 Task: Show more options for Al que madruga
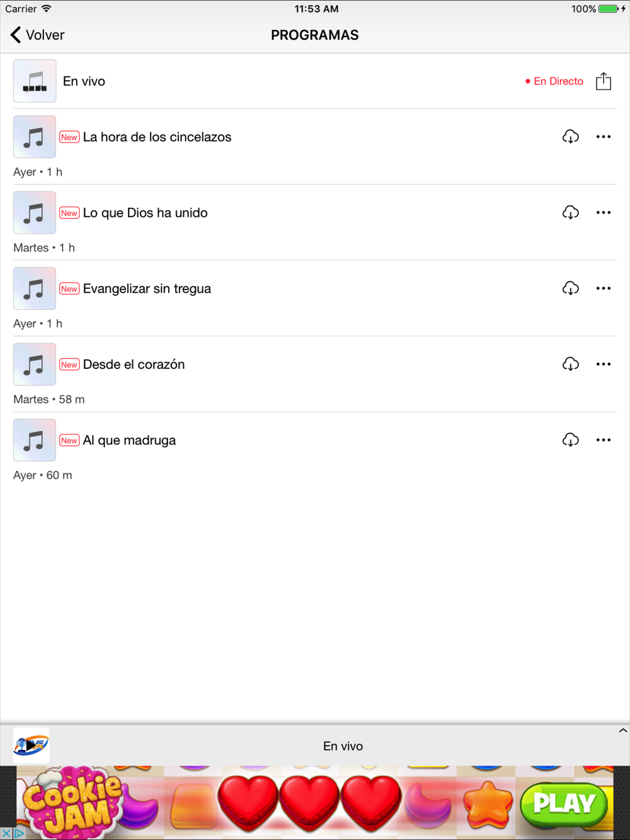(x=604, y=440)
